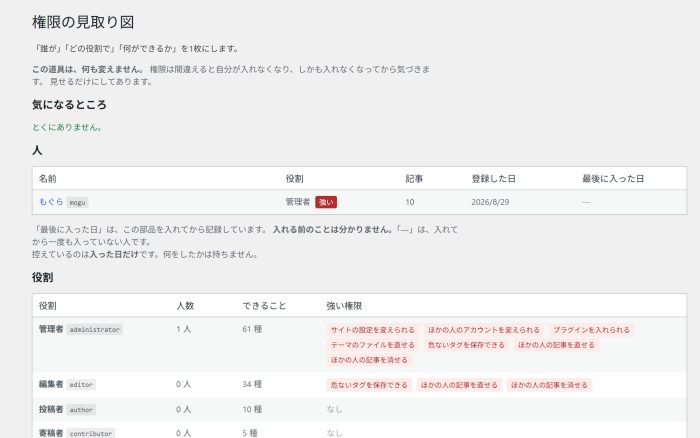Select the author role slug tag
The height and width of the screenshot is (438, 700).
(x=81, y=409)
